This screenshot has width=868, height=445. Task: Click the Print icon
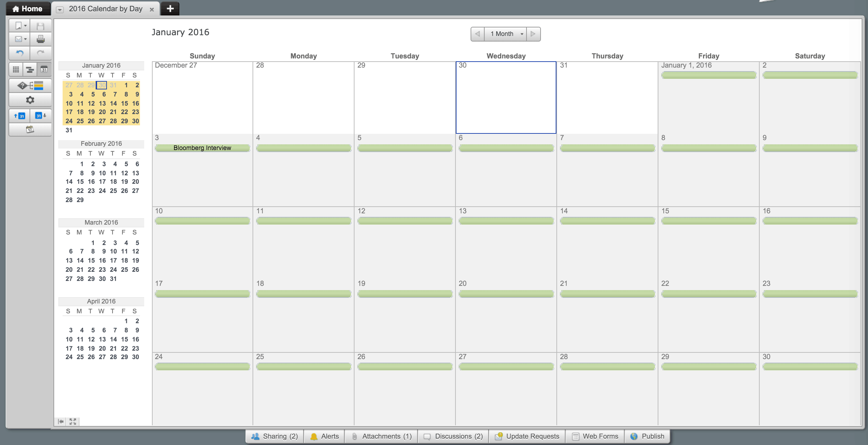41,39
